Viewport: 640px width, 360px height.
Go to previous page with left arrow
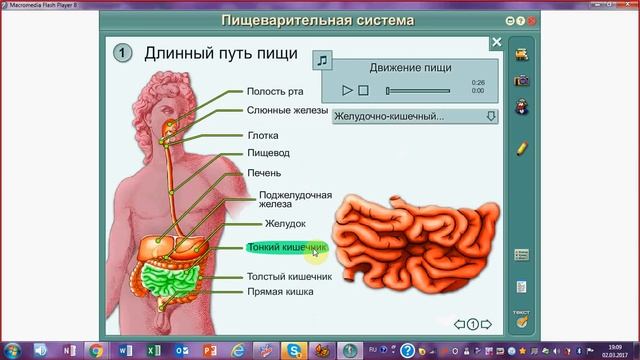click(x=460, y=324)
